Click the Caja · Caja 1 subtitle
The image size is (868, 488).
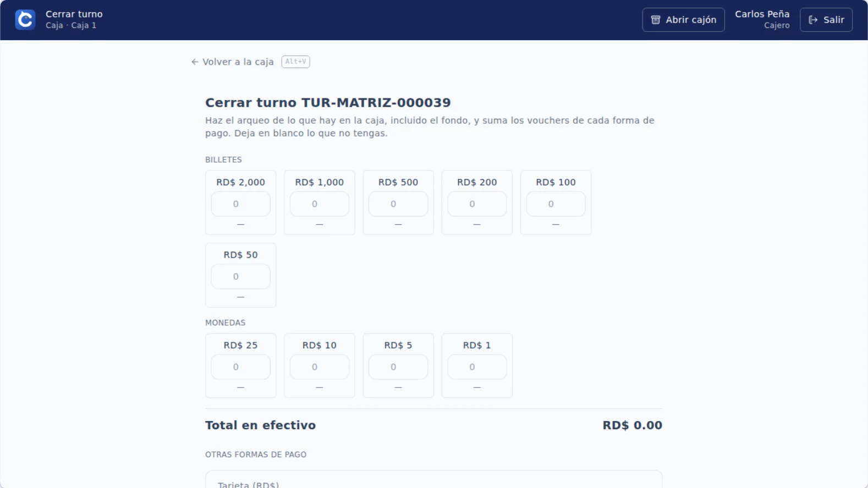[x=71, y=26]
